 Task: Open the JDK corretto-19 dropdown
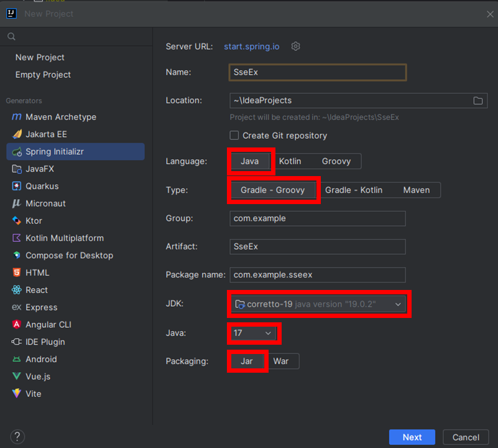pos(318,304)
